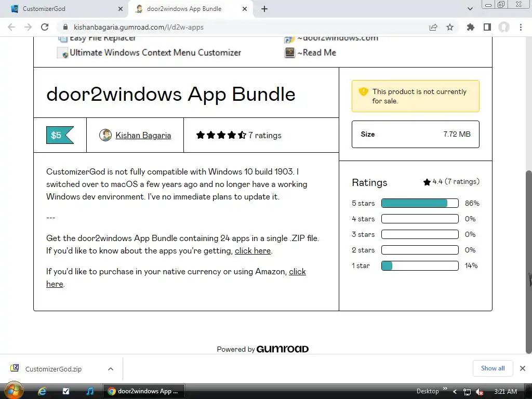Click the Ultimate Windows Context Menu Customizer icon
The image size is (532, 399).
point(63,53)
